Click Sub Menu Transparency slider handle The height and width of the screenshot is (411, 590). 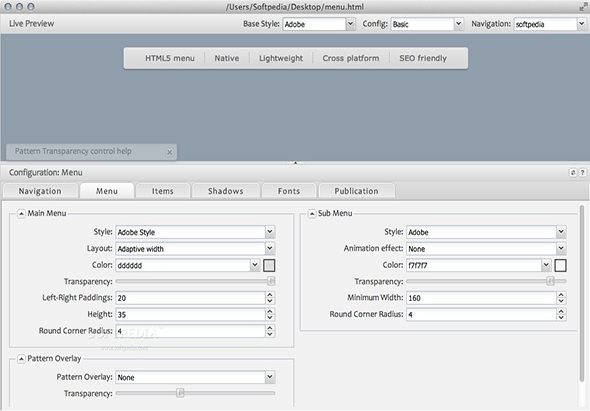pos(550,281)
